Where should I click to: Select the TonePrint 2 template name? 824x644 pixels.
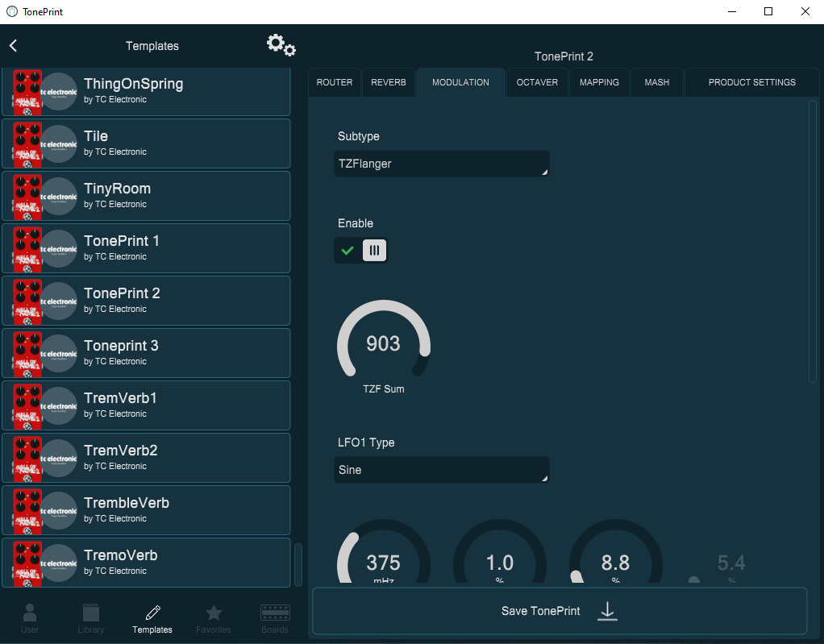tap(122, 293)
